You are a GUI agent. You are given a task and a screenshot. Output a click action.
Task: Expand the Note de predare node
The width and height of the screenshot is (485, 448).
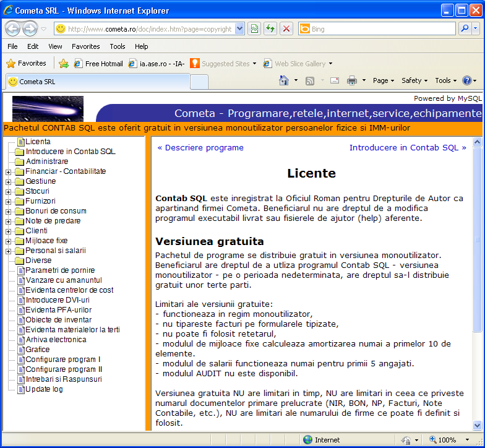tap(9, 222)
